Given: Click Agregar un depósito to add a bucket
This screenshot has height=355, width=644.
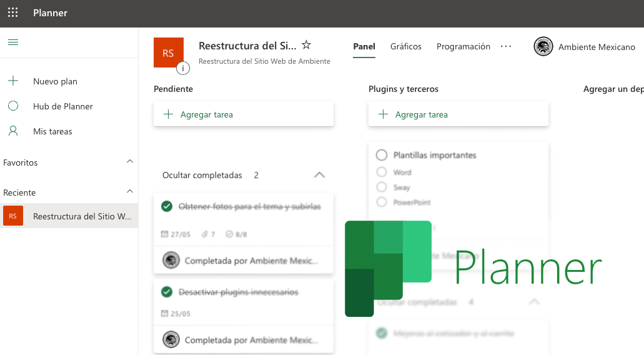Looking at the screenshot, I should [x=613, y=89].
